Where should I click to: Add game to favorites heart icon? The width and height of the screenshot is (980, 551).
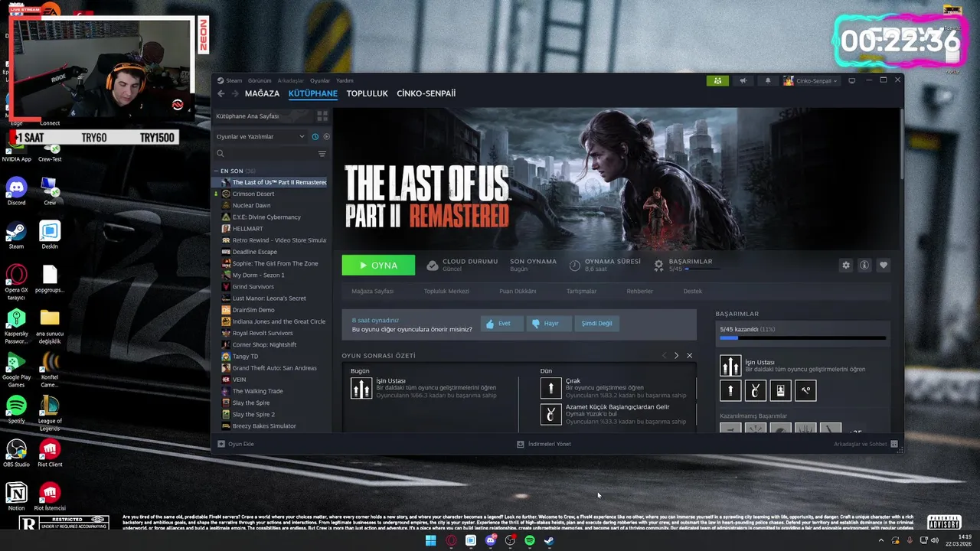click(884, 265)
